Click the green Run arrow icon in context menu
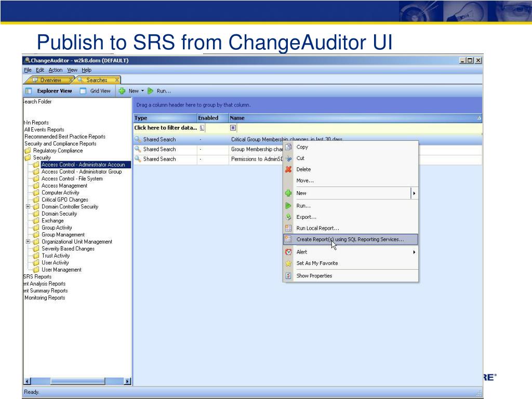The width and height of the screenshot is (532, 399). click(288, 206)
